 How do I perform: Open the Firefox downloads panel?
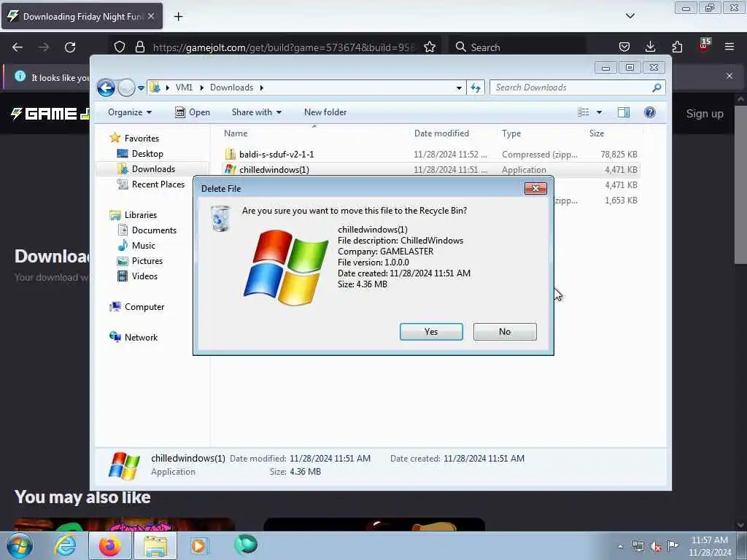650,47
